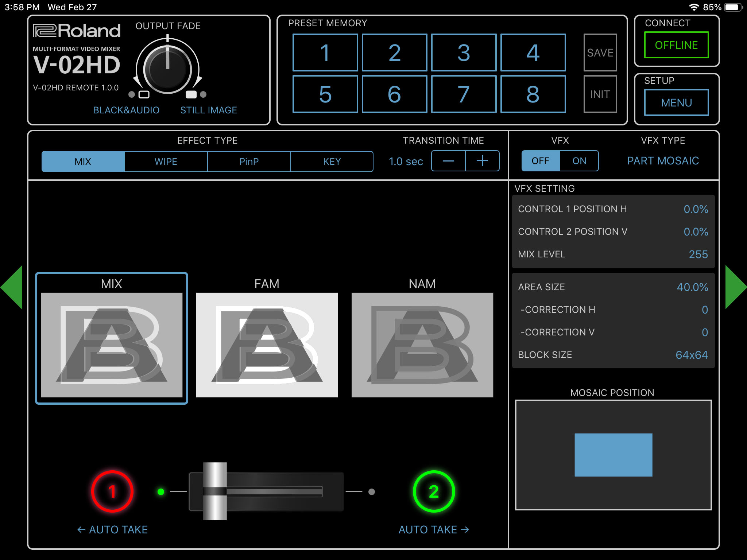This screenshot has width=747, height=560.
Task: Turn the Output Fade knob
Action: click(x=167, y=69)
